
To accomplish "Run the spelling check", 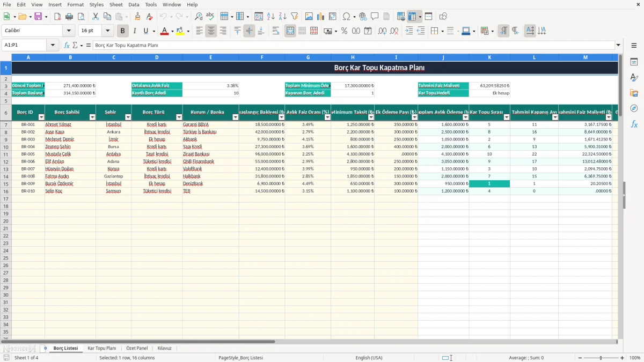I will [x=210, y=17].
